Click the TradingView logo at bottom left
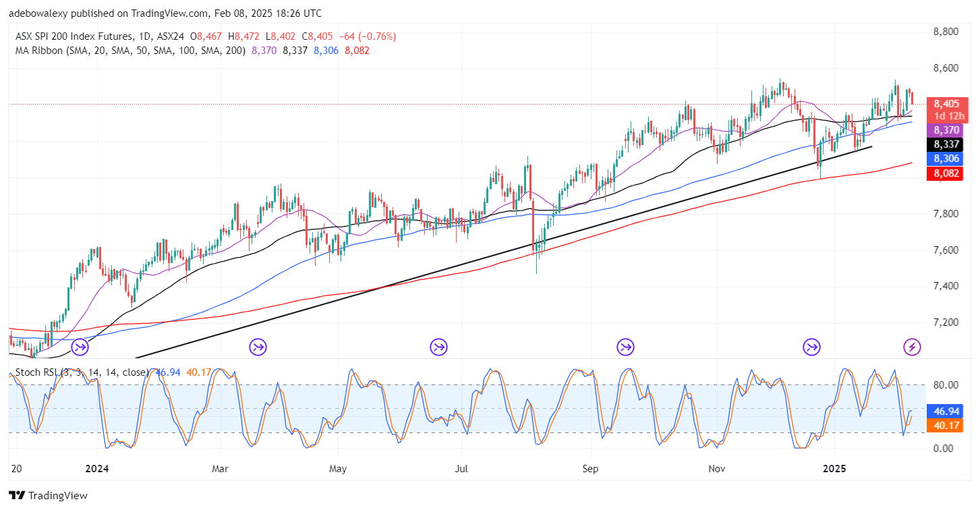The height and width of the screenshot is (510, 980). point(48,496)
